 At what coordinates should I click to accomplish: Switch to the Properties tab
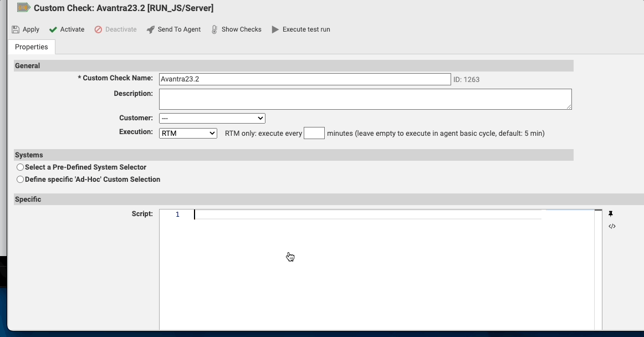click(x=32, y=47)
